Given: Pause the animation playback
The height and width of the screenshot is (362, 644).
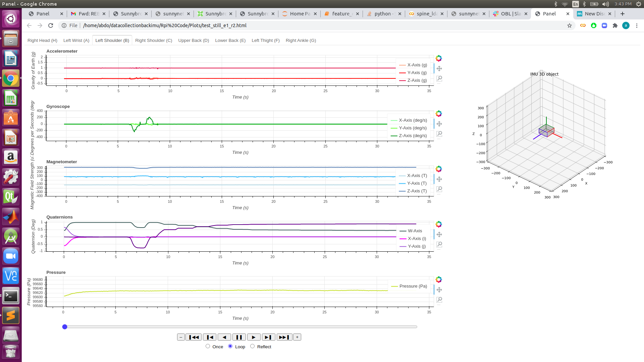Looking at the screenshot, I should coord(239,337).
